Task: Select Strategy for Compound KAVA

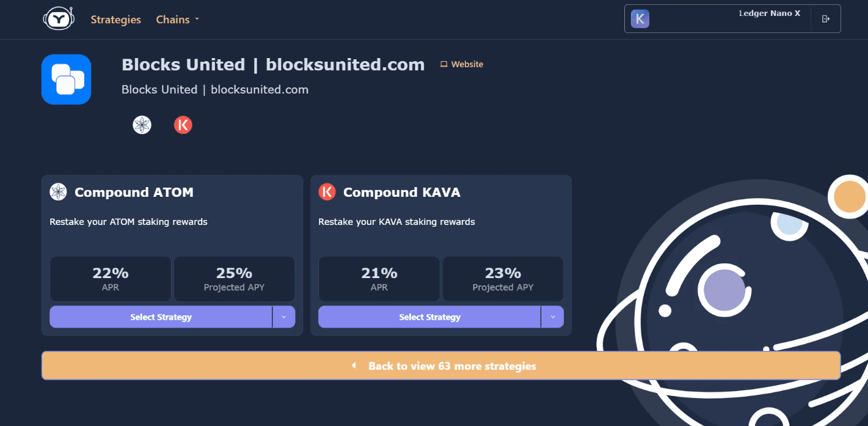Action: point(429,317)
